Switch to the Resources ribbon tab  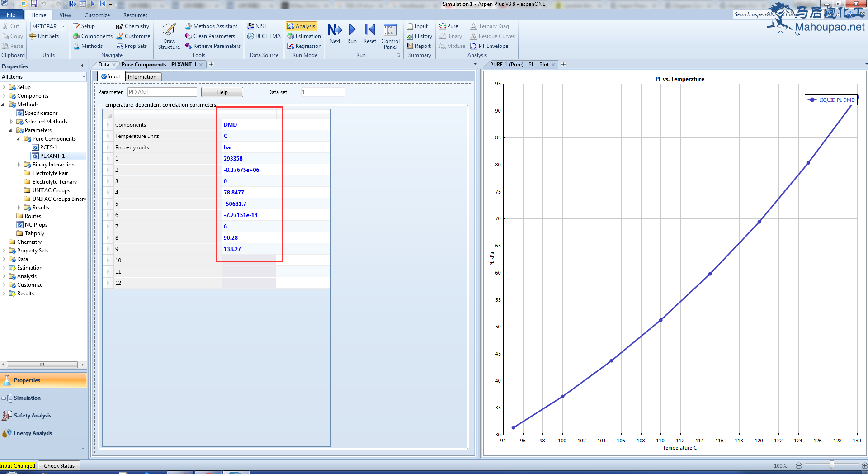click(135, 15)
